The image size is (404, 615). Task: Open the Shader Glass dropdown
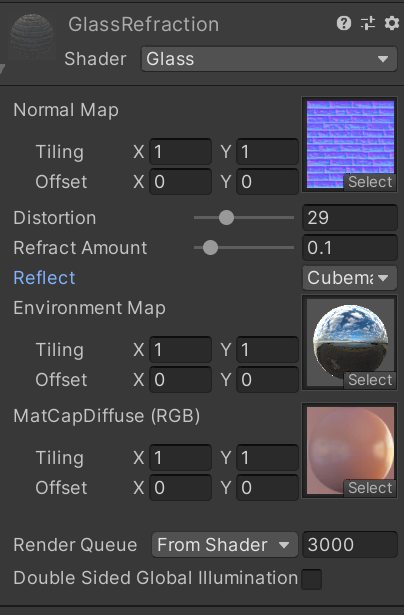[x=269, y=59]
